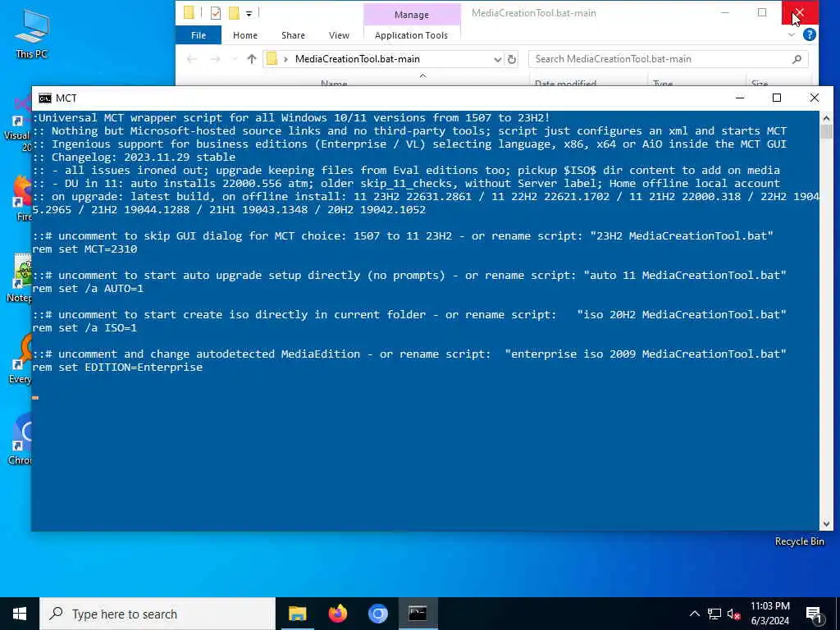Select the Application Tools tab

click(x=411, y=35)
